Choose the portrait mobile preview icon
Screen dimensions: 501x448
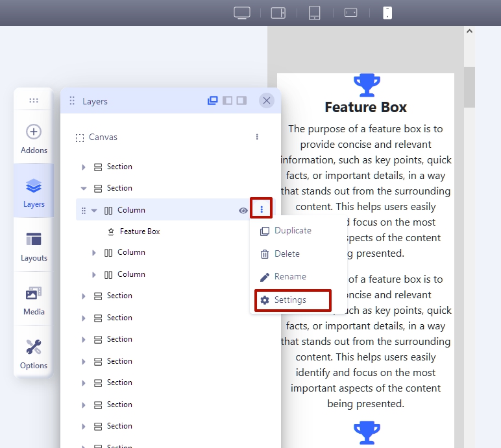point(387,13)
